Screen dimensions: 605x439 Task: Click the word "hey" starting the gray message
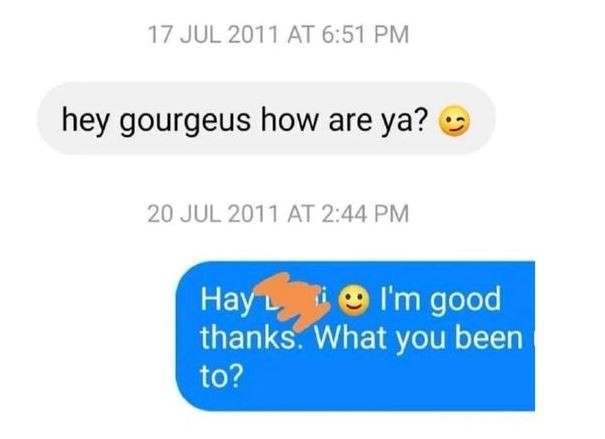point(84,120)
